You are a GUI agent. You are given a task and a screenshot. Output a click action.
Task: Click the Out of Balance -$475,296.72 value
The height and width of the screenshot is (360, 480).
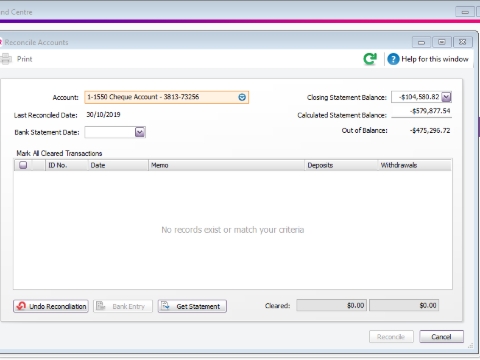[430, 131]
